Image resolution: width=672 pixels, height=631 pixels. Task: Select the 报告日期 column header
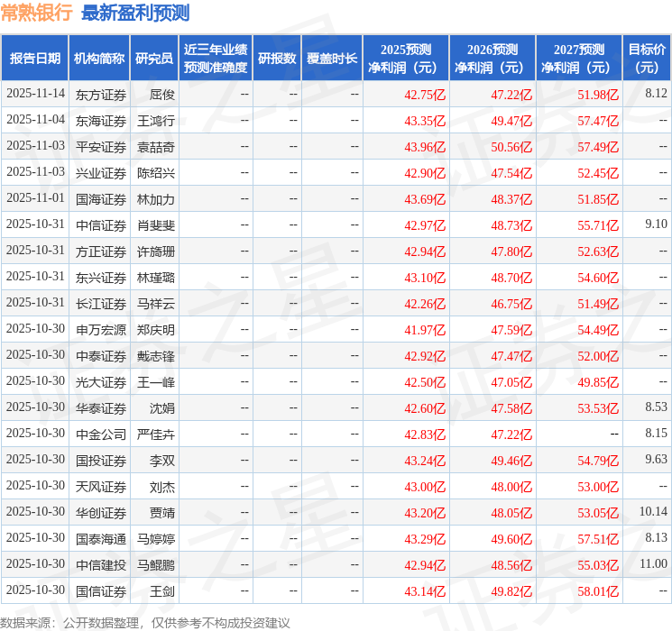pyautogui.click(x=35, y=58)
